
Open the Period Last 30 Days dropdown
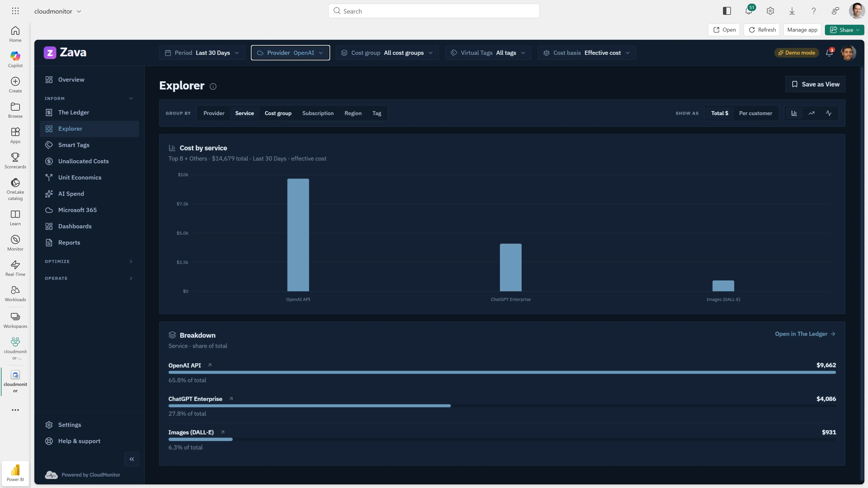202,53
